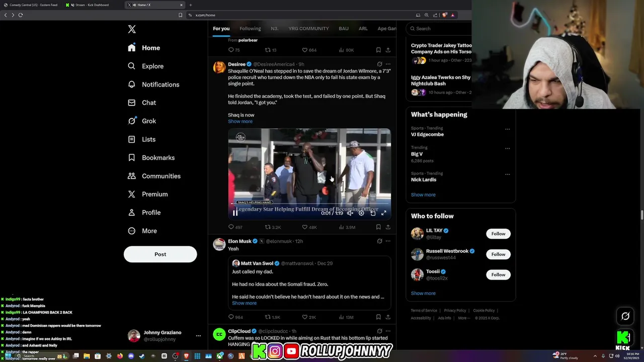Open more options for Nick Lardis trend
644x362 pixels.
(x=507, y=174)
